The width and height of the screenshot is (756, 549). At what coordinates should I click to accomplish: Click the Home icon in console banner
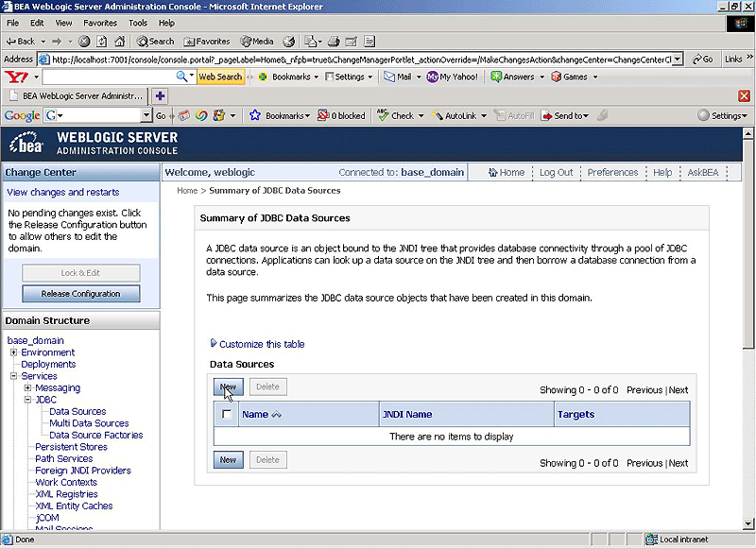pyautogui.click(x=492, y=173)
